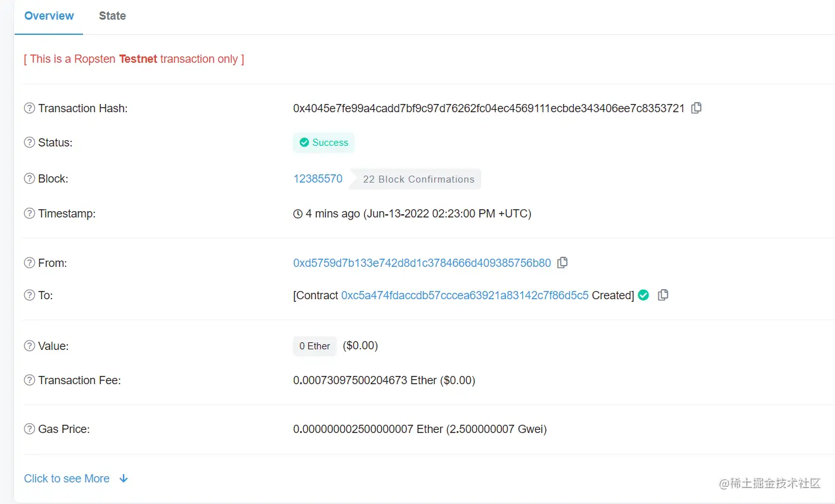Copy the From address to clipboard

562,262
